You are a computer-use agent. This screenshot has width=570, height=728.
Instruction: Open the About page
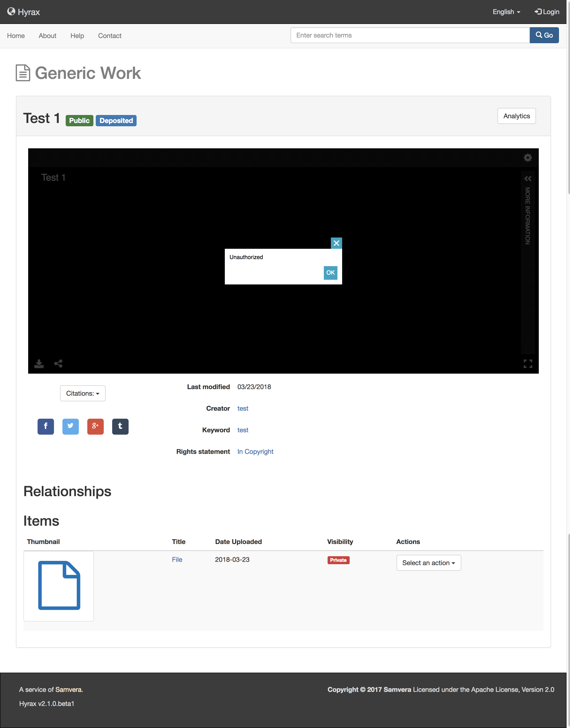click(47, 36)
